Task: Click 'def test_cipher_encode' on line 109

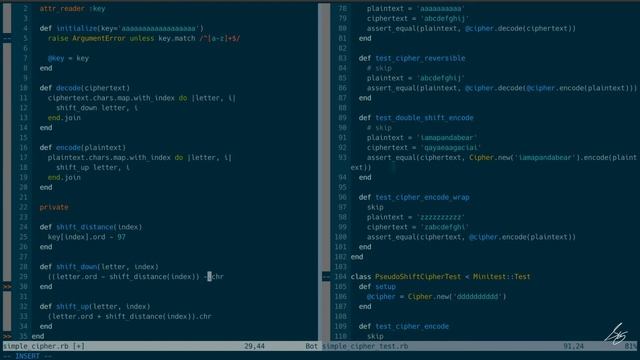Action: [404, 327]
